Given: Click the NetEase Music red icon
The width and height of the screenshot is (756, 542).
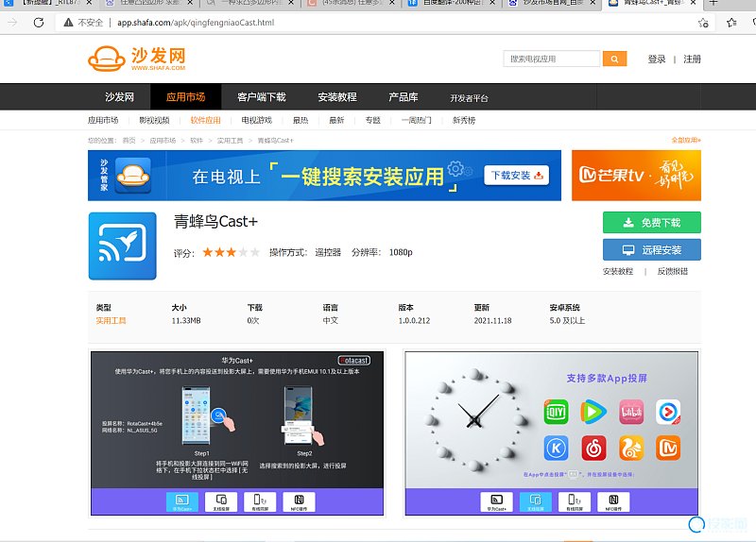Looking at the screenshot, I should [593, 449].
